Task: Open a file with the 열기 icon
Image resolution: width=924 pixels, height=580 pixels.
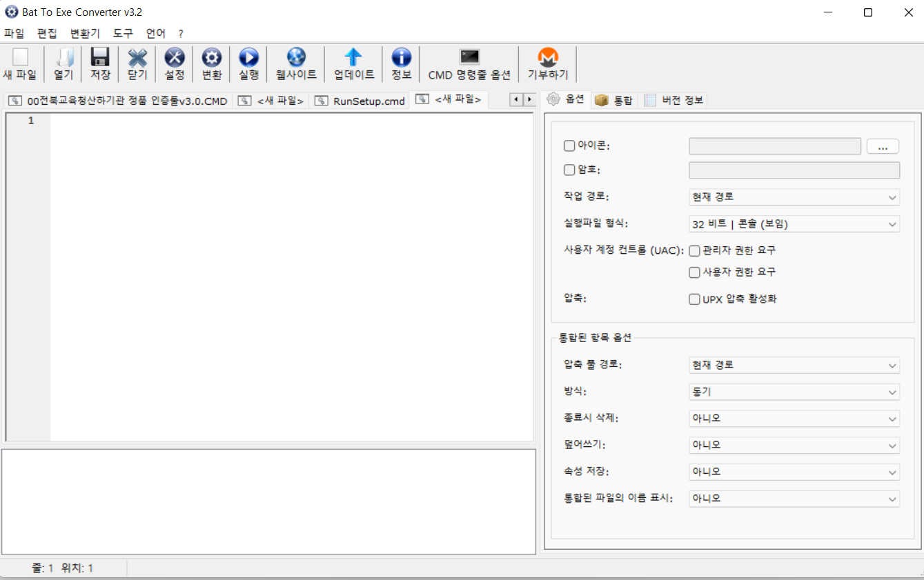Action: click(63, 65)
